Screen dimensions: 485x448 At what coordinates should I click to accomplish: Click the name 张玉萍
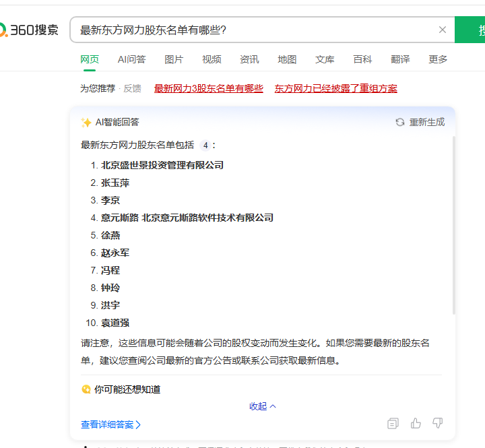click(x=115, y=183)
